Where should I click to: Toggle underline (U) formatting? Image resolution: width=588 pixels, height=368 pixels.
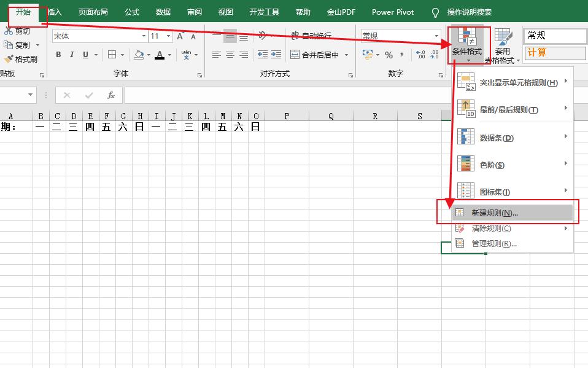pyautogui.click(x=86, y=54)
